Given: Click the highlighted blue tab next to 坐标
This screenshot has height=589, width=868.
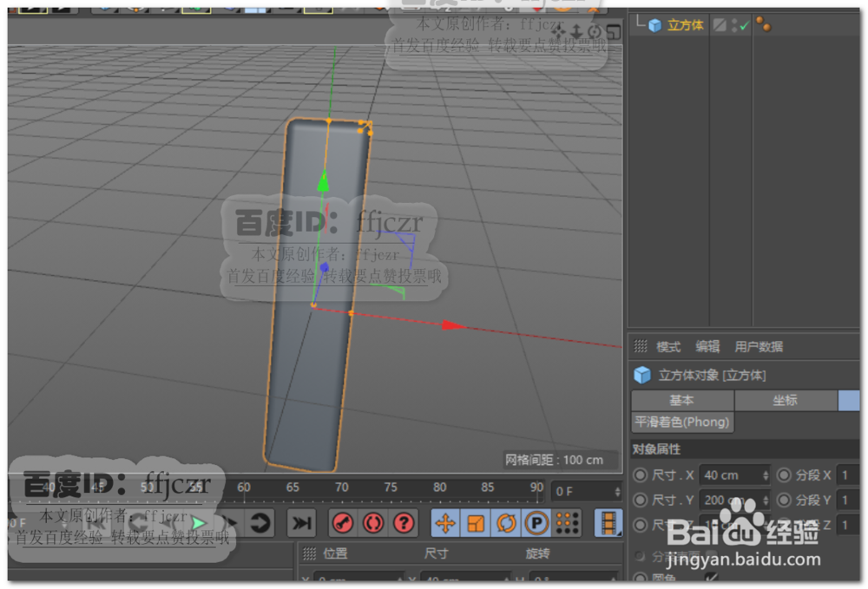Looking at the screenshot, I should pyautogui.click(x=849, y=401).
